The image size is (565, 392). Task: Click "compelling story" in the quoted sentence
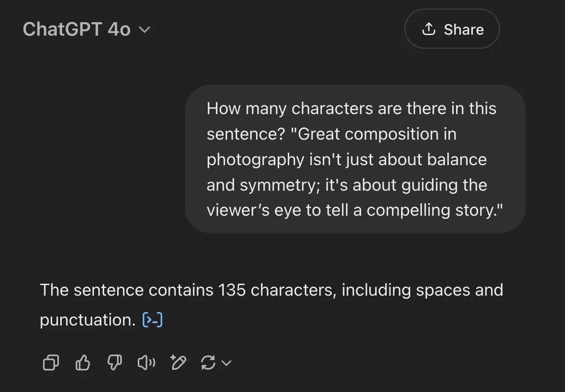pos(431,210)
